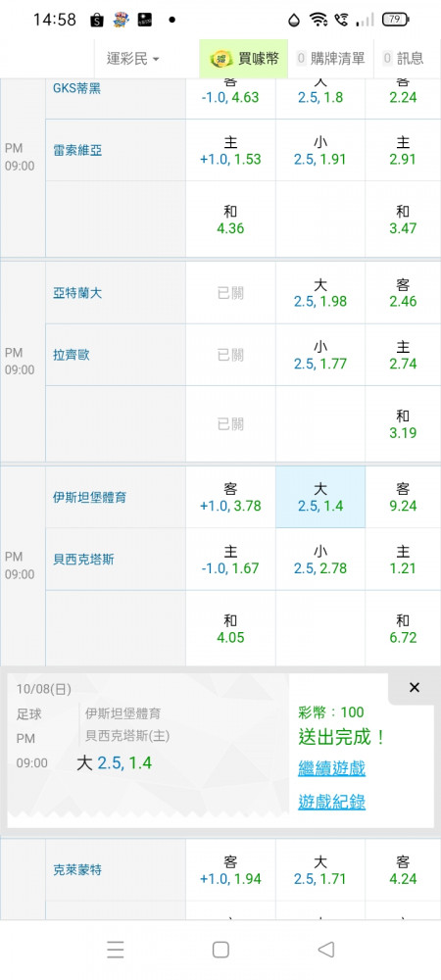The image size is (441, 980).
Task: Deselect highlighted 大 2.5, 1.4 odds cell
Action: (320, 497)
